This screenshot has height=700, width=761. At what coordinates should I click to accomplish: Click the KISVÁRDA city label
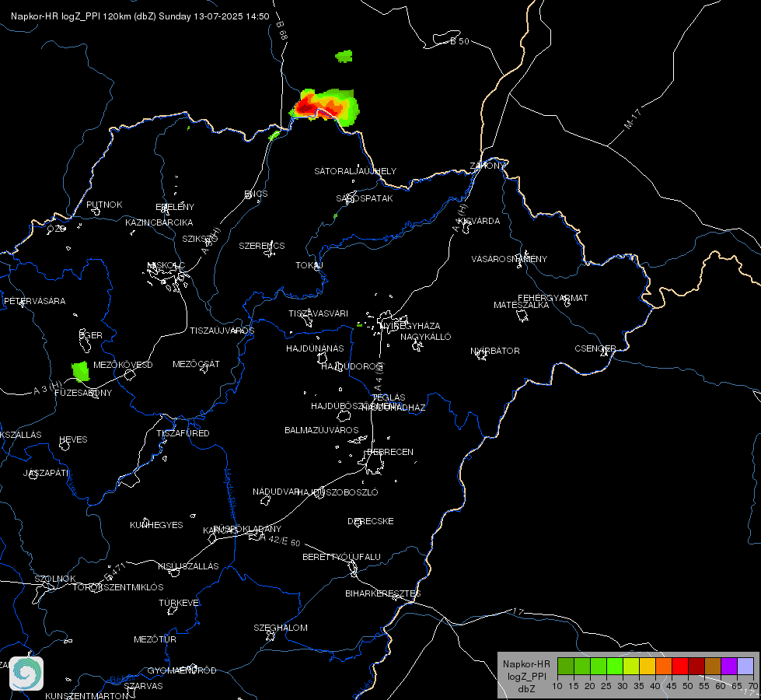pos(480,221)
